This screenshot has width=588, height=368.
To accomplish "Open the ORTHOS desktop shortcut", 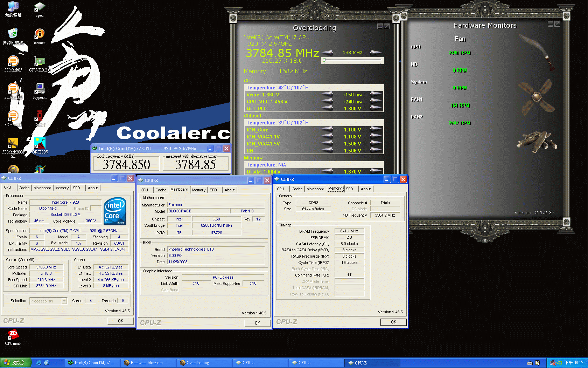I will pyautogui.click(x=40, y=146).
